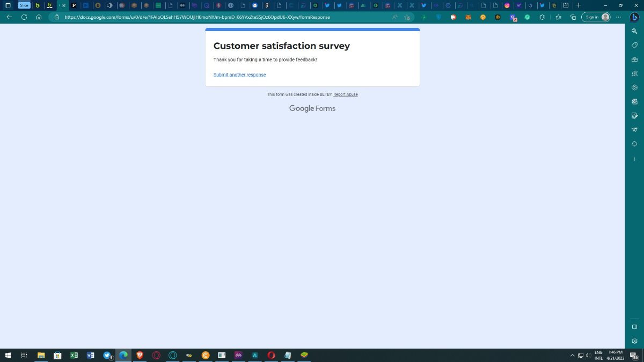The image size is (644, 362).
Task: Add a sidebar app with plus button
Action: tap(634, 159)
